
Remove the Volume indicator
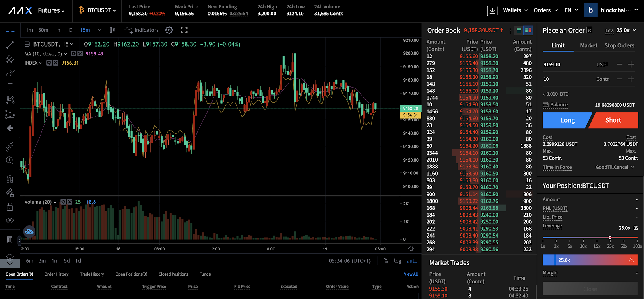[70, 202]
